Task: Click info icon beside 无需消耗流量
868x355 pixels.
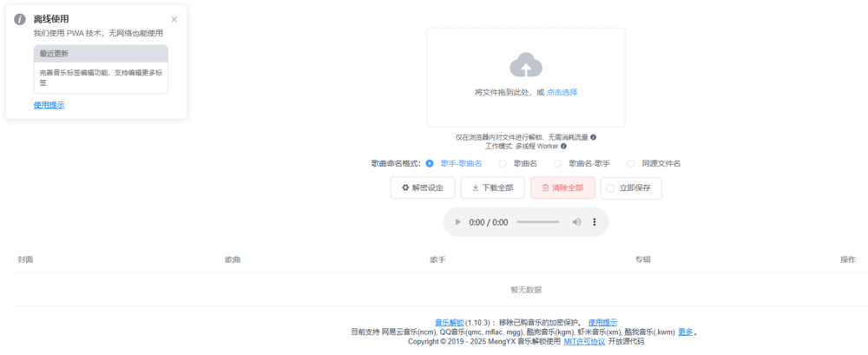Action: (x=594, y=137)
